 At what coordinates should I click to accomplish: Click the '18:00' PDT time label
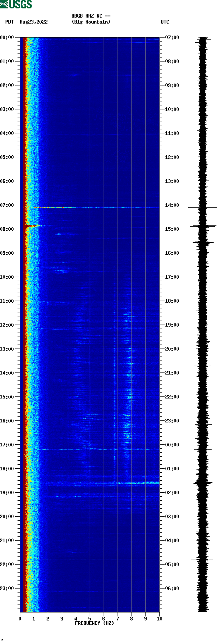tap(7, 469)
